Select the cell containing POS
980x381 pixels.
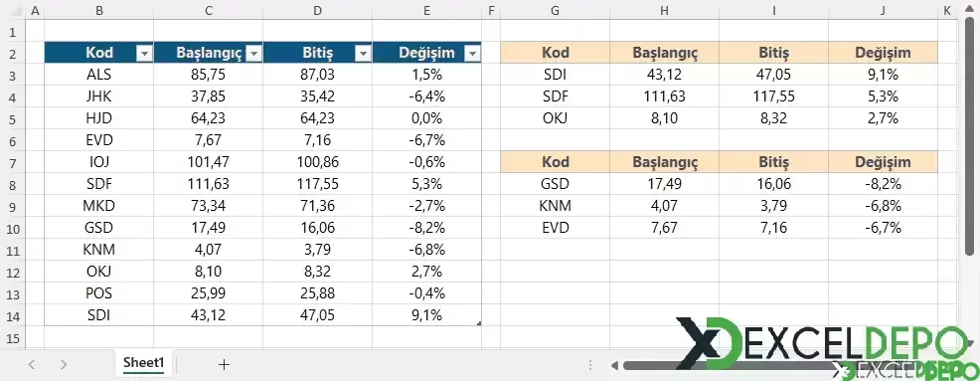98,294
